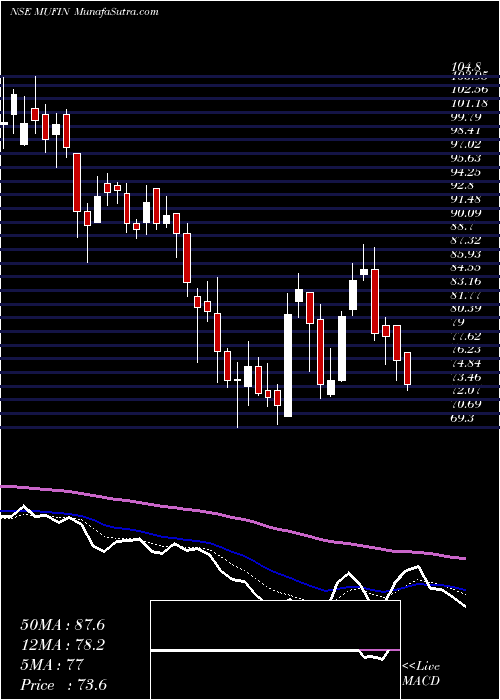Click the 70.69 price axis label

(x=467, y=405)
